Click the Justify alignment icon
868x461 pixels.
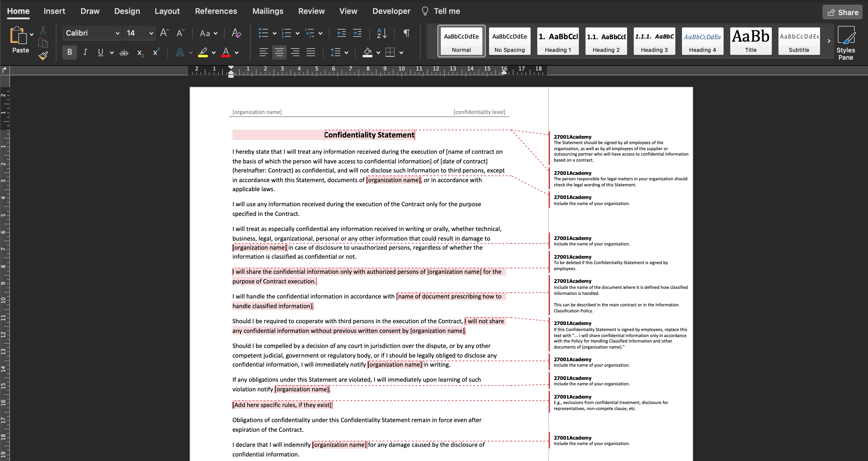[311, 52]
